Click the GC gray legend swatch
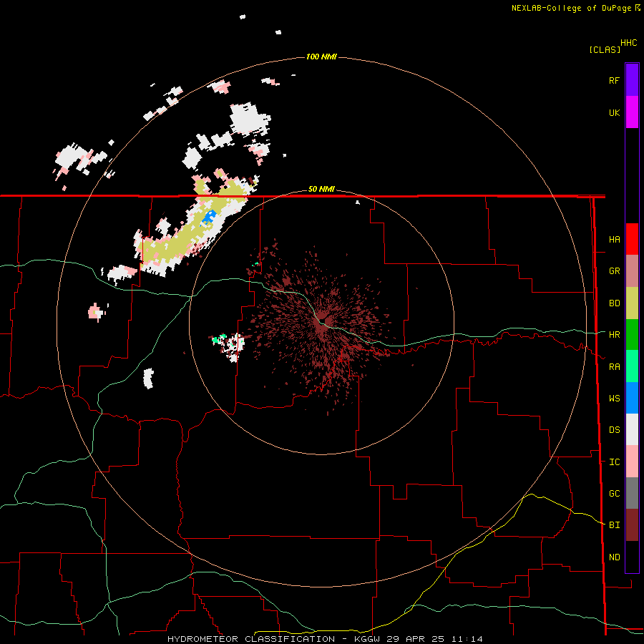Viewport: 644px width, 644px height. [x=632, y=493]
